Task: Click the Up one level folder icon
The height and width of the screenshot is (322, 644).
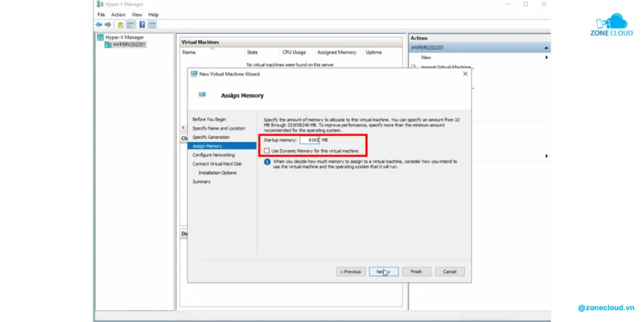Action: (120, 25)
